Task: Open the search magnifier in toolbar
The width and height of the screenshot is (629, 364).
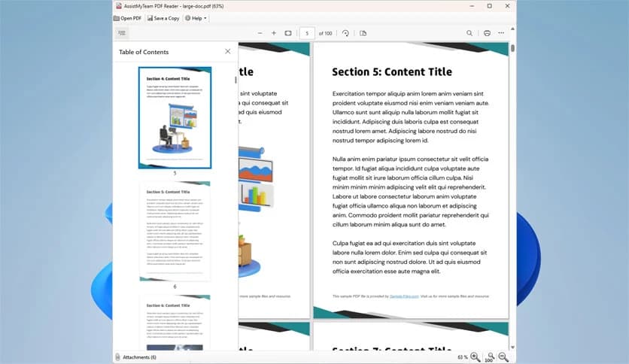Action: 469,33
